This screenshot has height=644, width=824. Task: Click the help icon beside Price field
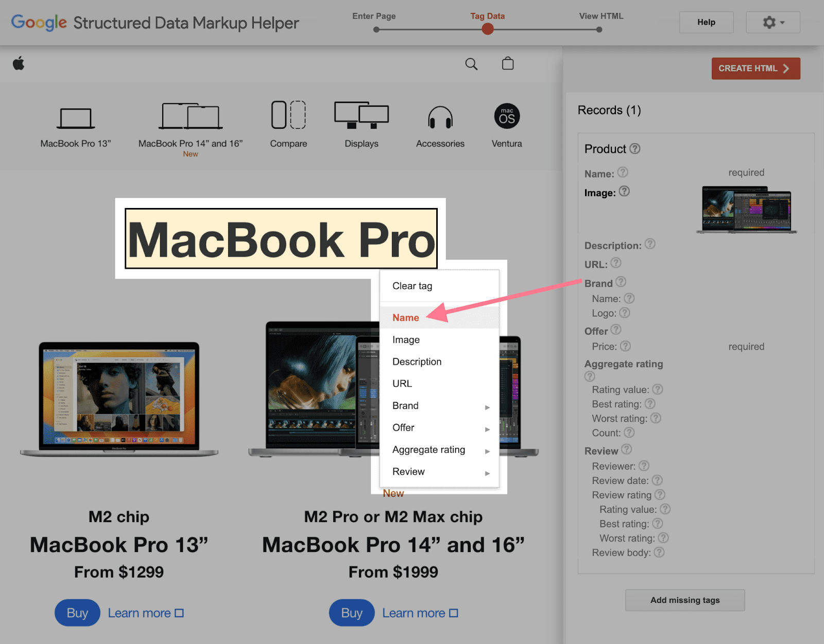coord(625,346)
